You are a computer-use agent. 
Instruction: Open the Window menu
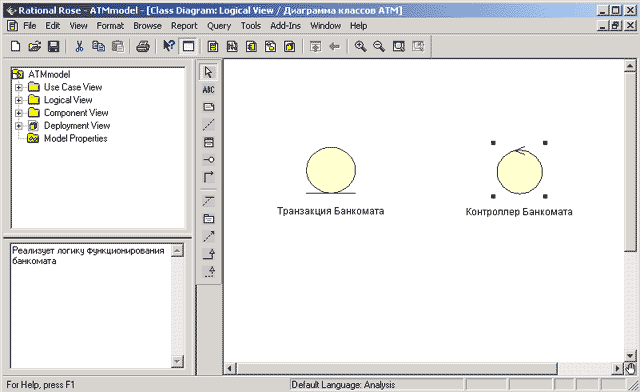point(325,26)
